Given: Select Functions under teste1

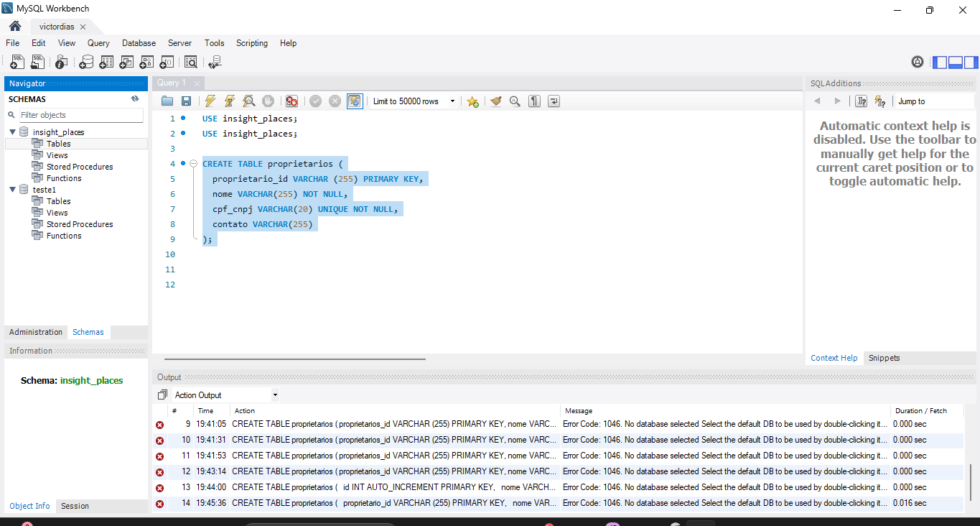Looking at the screenshot, I should click(64, 236).
